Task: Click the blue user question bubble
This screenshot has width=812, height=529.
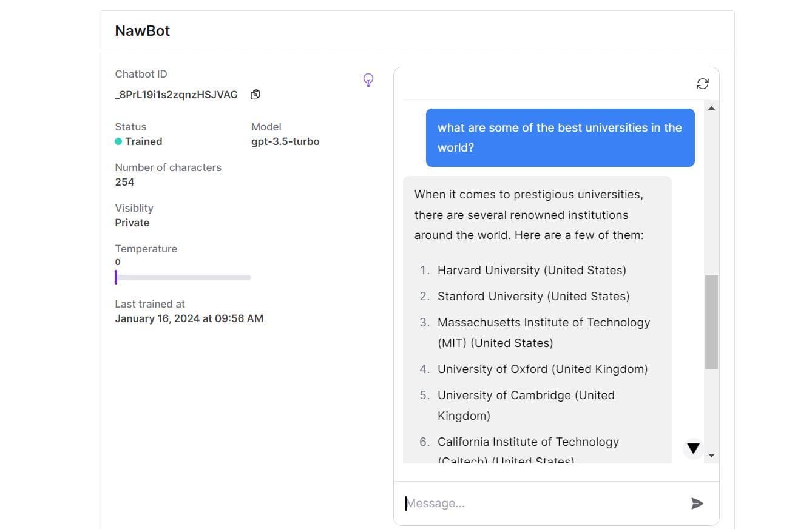Action: pyautogui.click(x=559, y=137)
